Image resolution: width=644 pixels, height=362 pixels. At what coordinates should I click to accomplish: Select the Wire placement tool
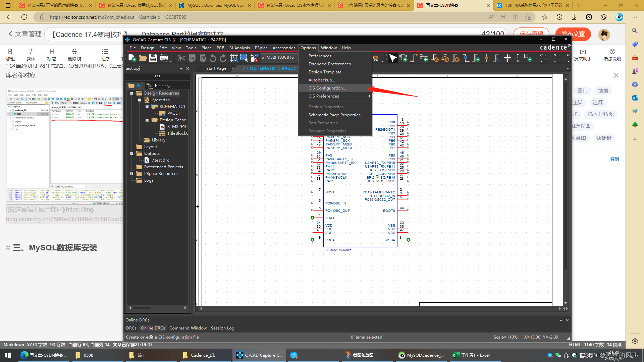(413, 58)
